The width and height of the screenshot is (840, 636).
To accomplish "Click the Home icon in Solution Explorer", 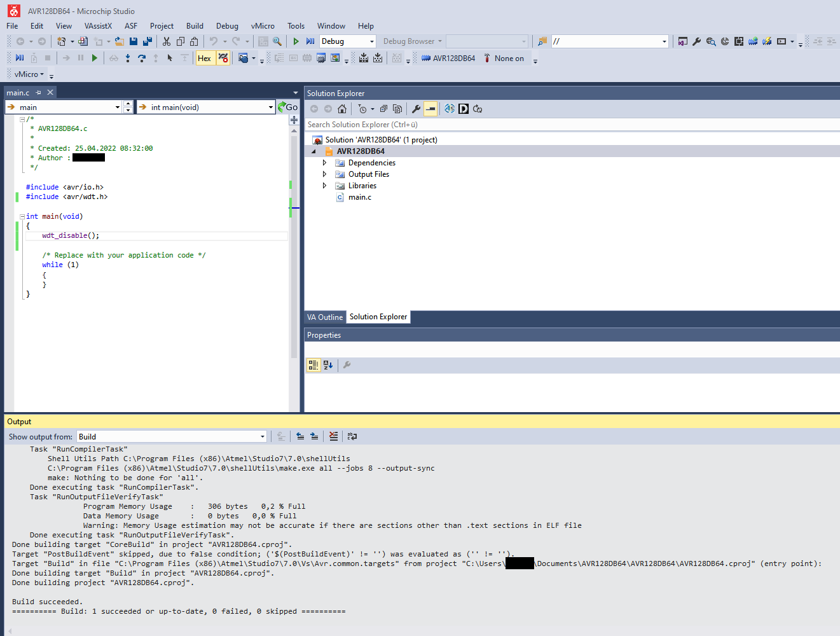I will click(342, 109).
